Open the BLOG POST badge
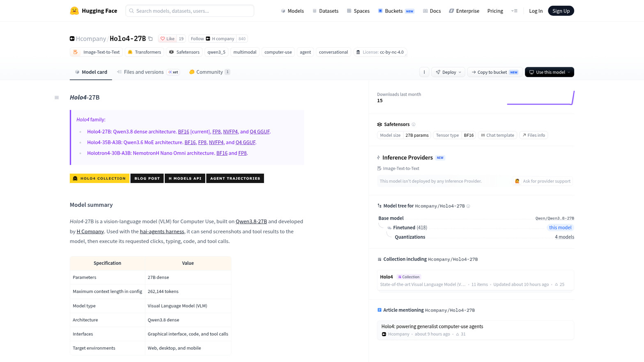 (147, 179)
